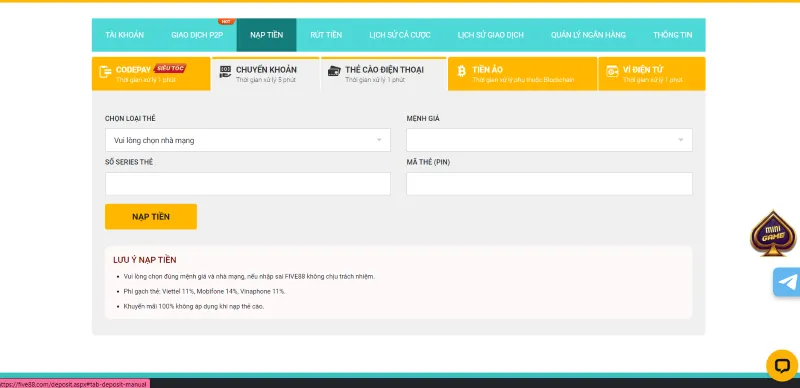Image resolution: width=800 pixels, height=388 pixels.
Task: Click the card icon beside Thẻ Cào Điện Thoại
Action: 334,71
